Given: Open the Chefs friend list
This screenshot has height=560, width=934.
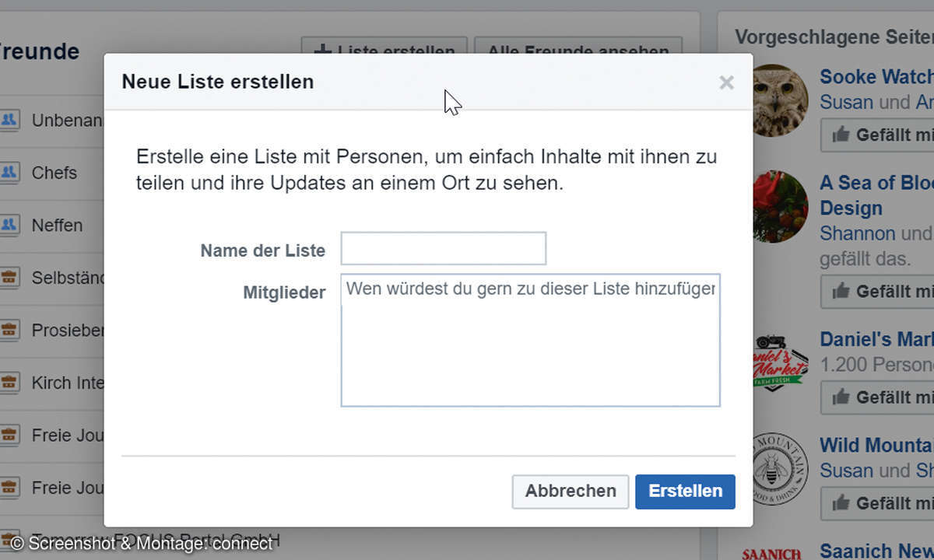Looking at the screenshot, I should tap(54, 173).
